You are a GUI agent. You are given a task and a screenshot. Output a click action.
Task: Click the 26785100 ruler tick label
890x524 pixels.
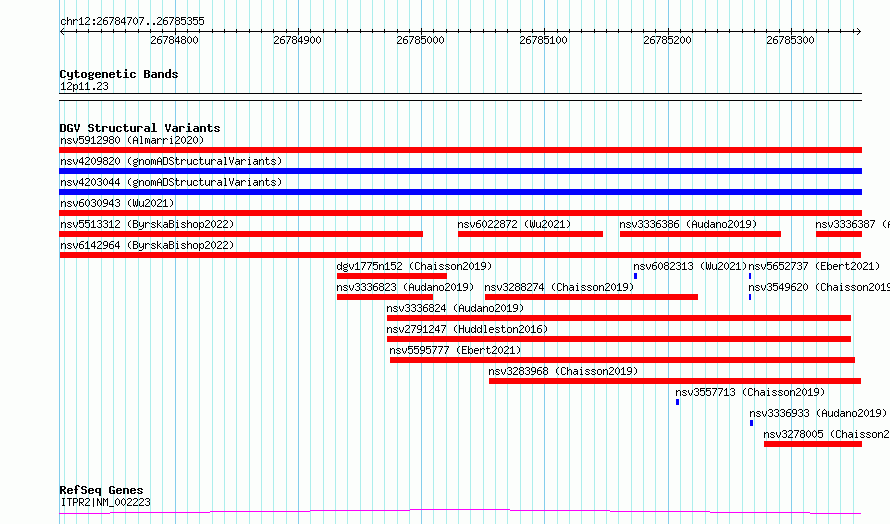tap(544, 40)
